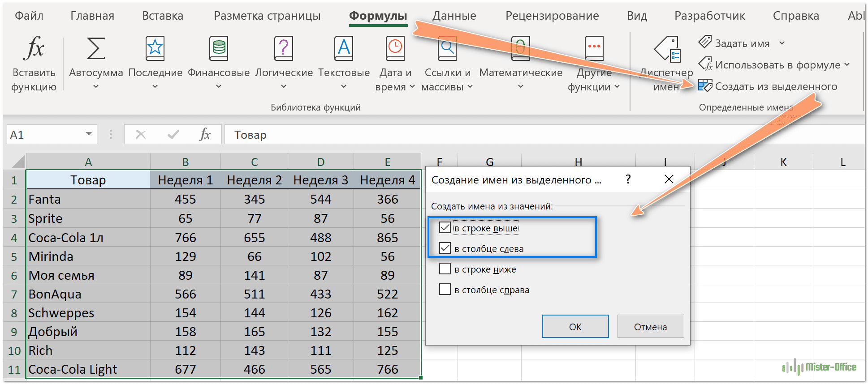Image resolution: width=868 pixels, height=384 pixels.
Task: Select row 6 header
Action: 14,275
